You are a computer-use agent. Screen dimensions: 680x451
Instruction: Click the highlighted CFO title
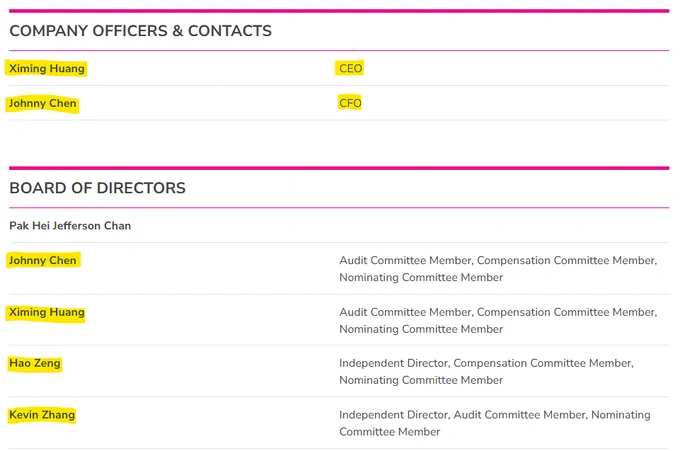point(350,103)
